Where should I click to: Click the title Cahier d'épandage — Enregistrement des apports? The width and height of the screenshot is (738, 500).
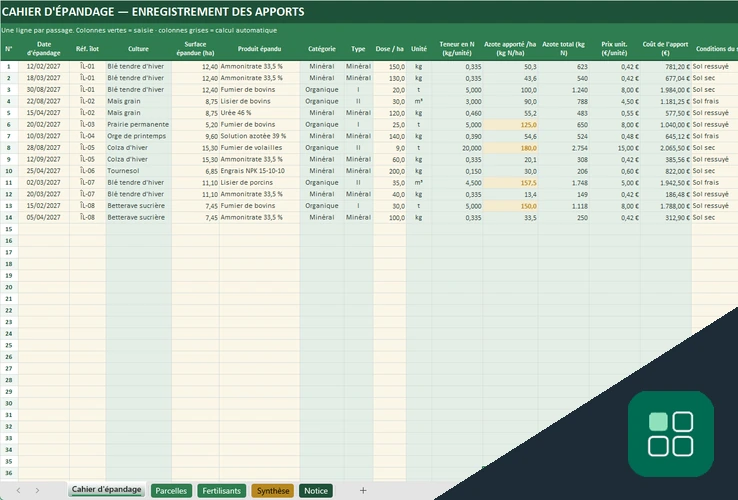[x=153, y=12]
